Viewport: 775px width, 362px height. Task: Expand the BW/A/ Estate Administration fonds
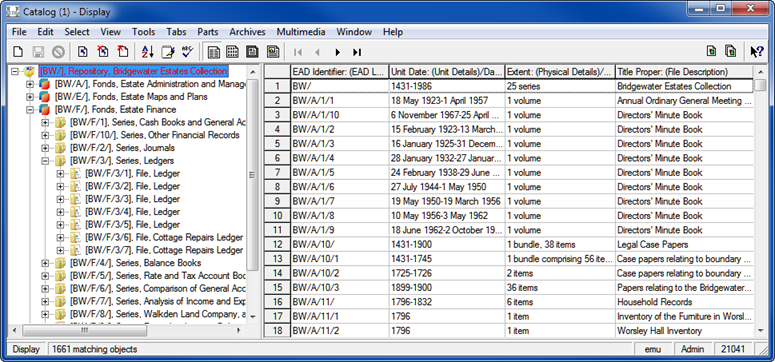coord(30,84)
